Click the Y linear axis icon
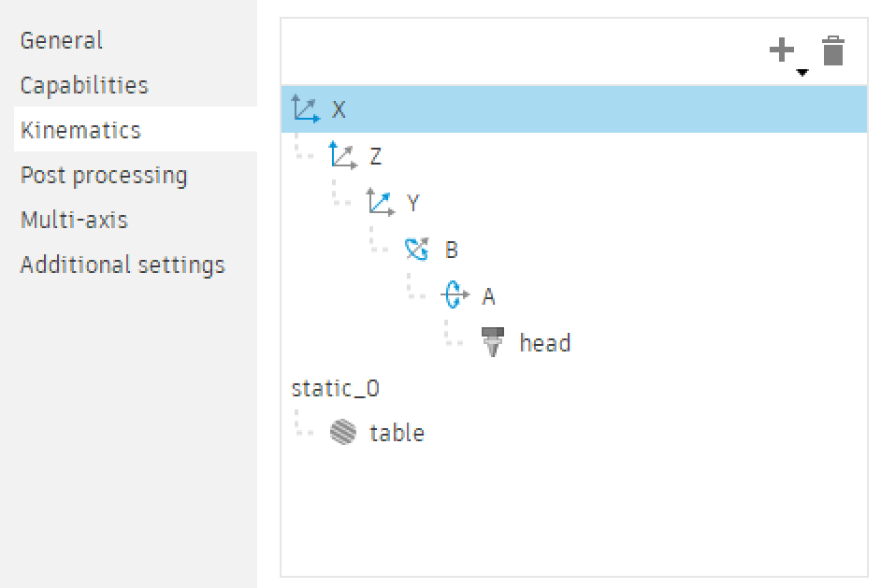The width and height of the screenshot is (881, 588). [x=380, y=202]
